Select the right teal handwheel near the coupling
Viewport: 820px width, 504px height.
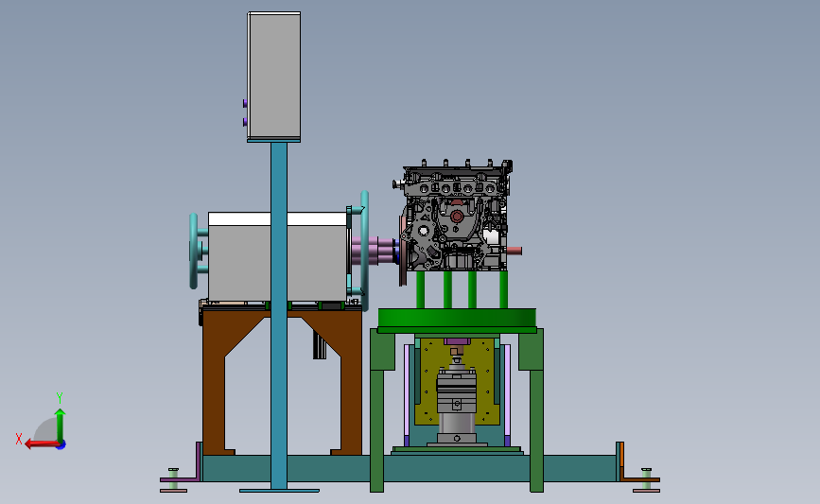pos(364,251)
